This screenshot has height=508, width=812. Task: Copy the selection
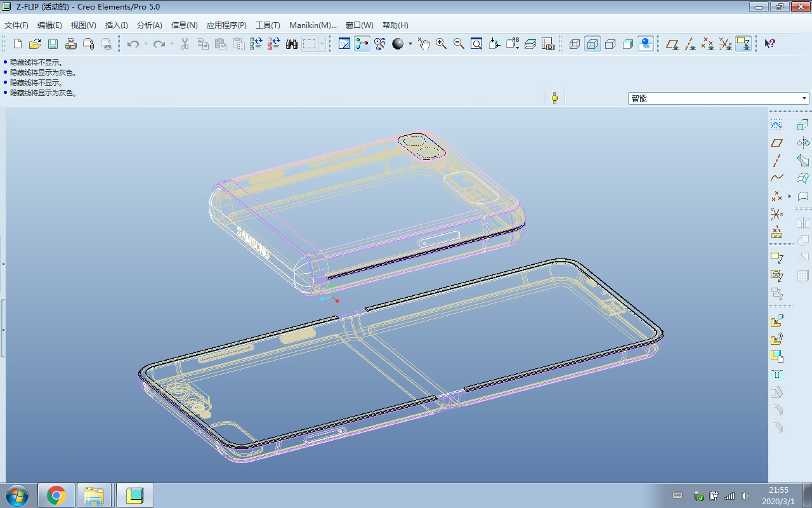pos(203,44)
